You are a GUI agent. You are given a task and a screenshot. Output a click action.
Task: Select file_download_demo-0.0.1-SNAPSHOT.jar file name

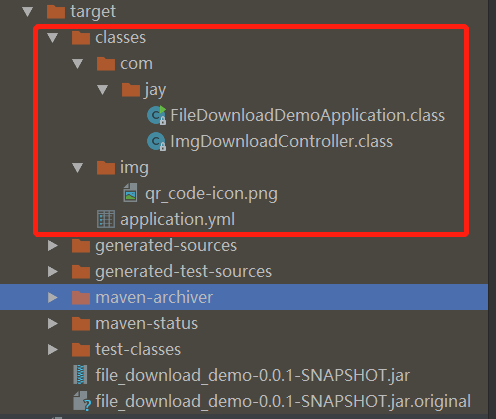point(253,376)
